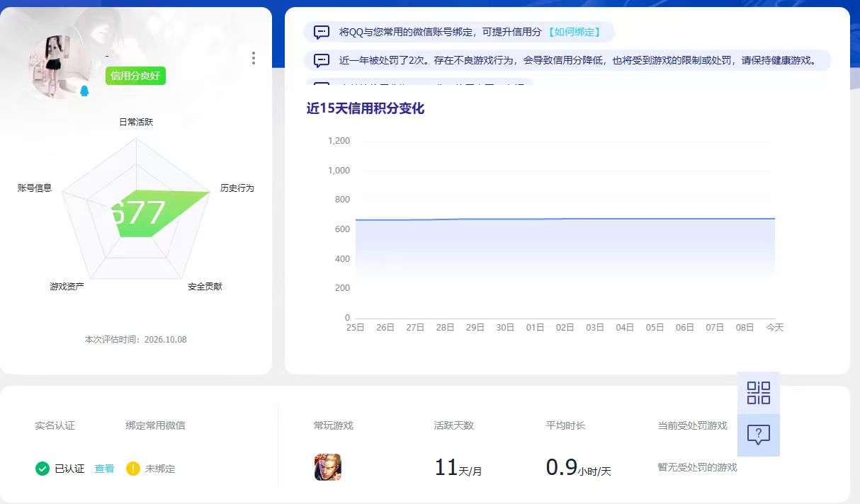Screen dimensions: 860x504
Task: Open the frequently played game icon
Action: coord(327,467)
